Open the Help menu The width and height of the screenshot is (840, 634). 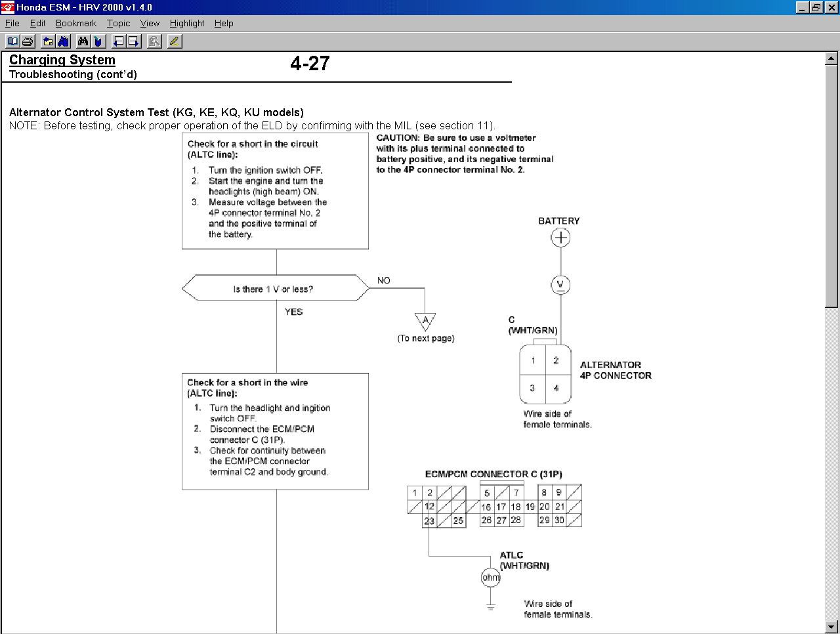pyautogui.click(x=224, y=23)
